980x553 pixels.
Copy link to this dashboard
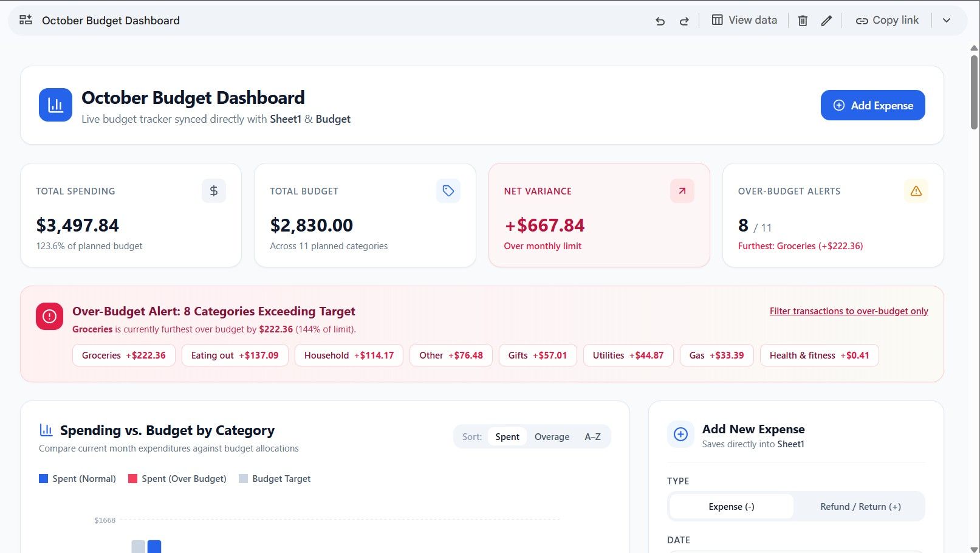[887, 20]
